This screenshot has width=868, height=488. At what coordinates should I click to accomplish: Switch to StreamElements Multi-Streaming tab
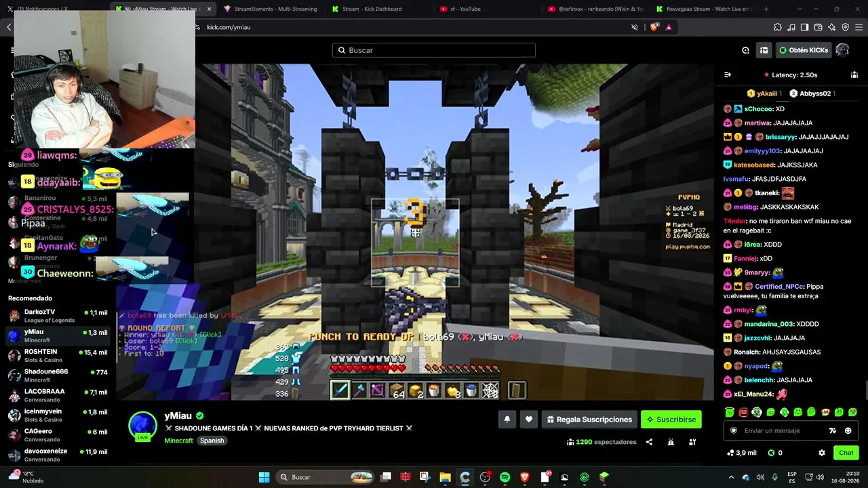271,9
